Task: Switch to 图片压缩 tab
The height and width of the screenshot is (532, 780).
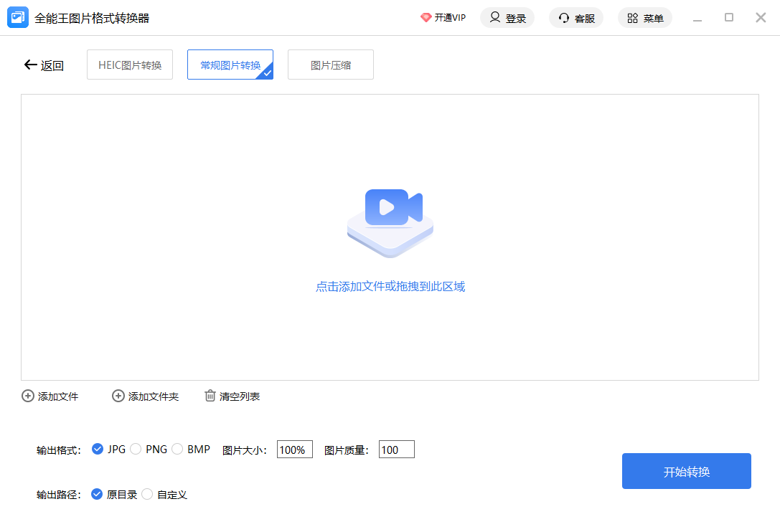Action: 331,65
